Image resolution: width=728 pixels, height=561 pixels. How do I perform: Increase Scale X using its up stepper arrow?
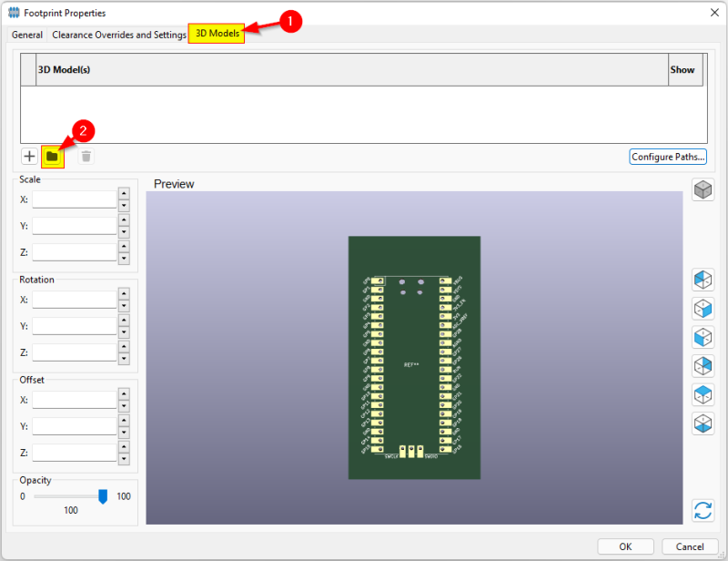click(x=122, y=194)
